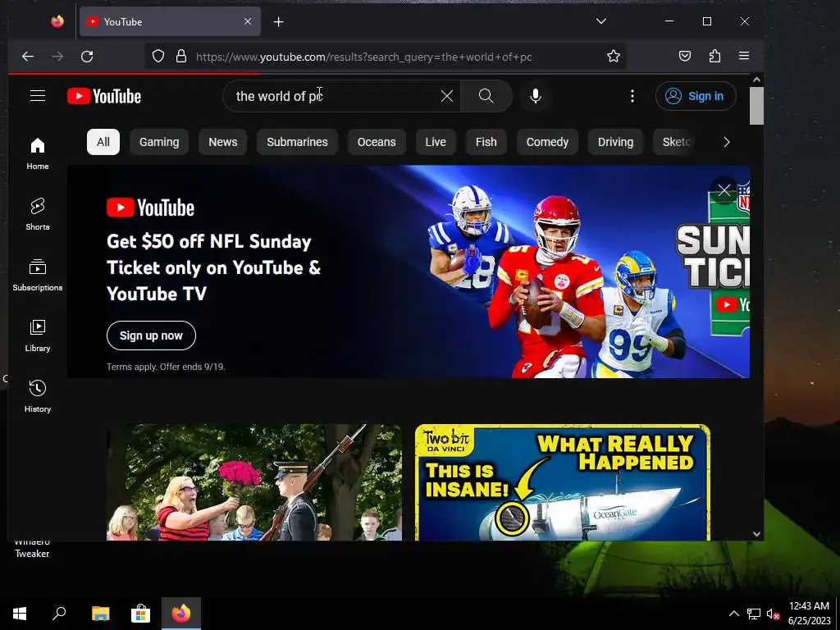Clear the search query with X
Screen dimensions: 840x630
(x=447, y=96)
